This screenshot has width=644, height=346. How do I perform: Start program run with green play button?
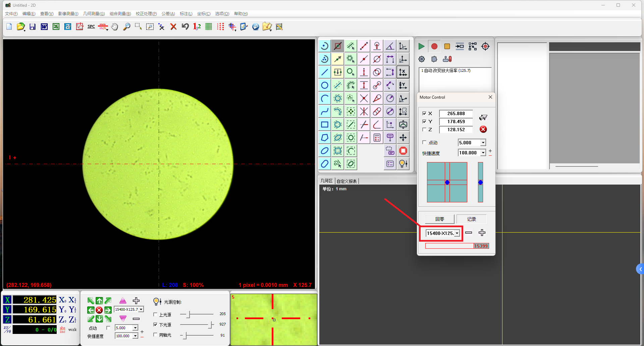(x=421, y=46)
